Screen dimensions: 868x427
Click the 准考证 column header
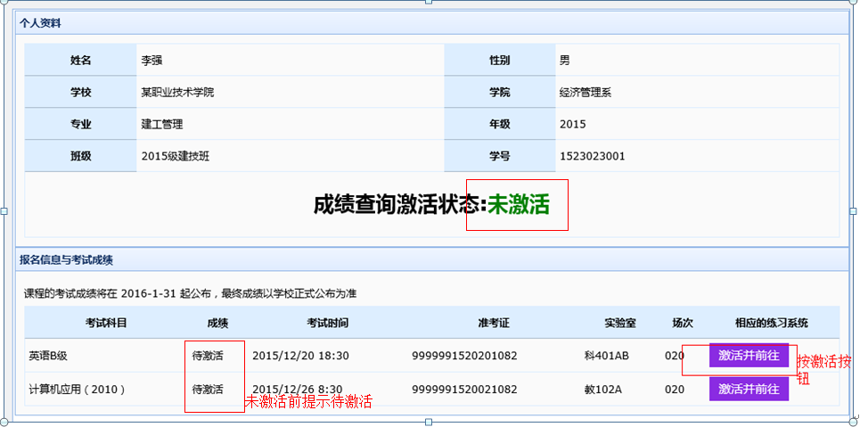[493, 323]
